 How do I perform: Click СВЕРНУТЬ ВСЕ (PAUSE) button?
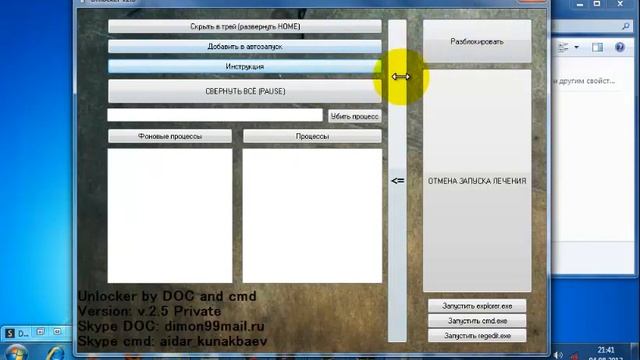point(245,91)
